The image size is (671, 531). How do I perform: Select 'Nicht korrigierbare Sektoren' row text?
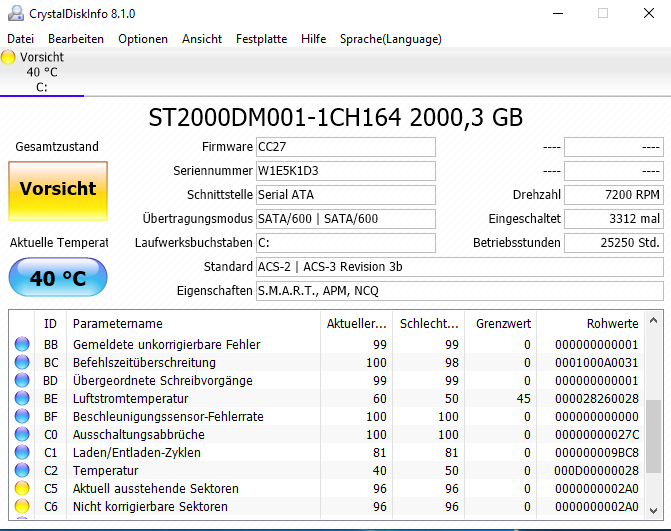tap(150, 506)
